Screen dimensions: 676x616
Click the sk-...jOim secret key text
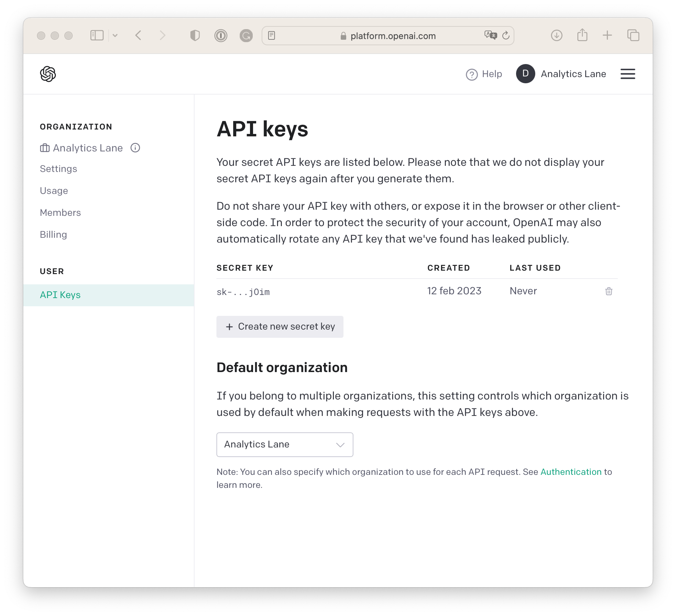click(x=243, y=292)
